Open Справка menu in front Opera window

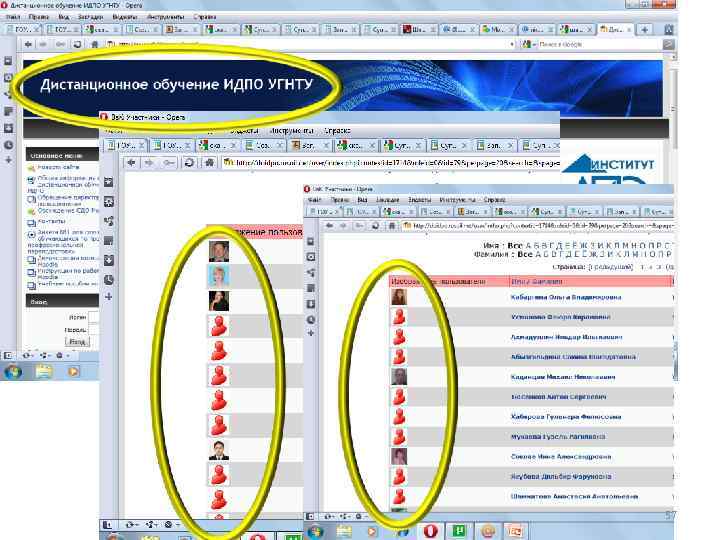pos(495,200)
